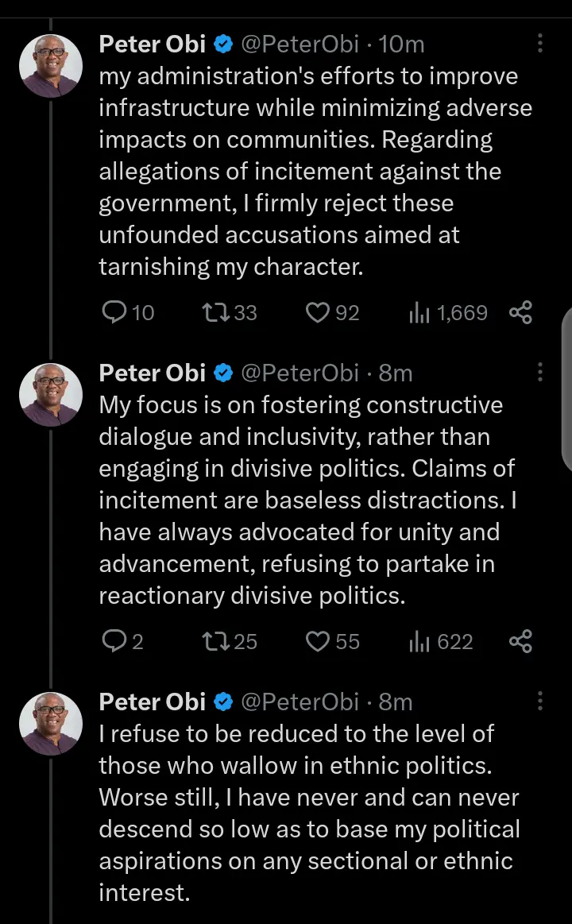Share the tweet about unfounded accusations
Screen dimensions: 572x924
coord(520,313)
